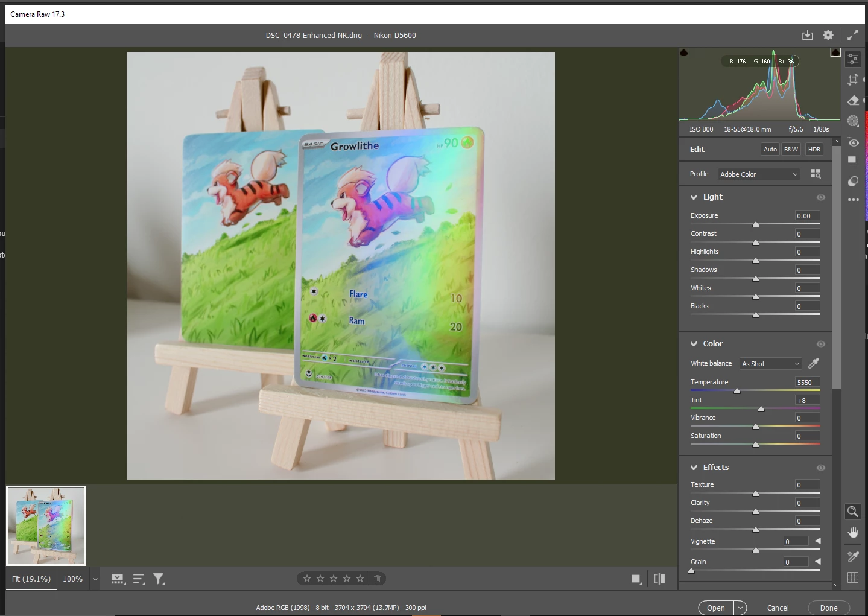Click the Temperature 5550 value field
868x616 pixels.
(808, 383)
